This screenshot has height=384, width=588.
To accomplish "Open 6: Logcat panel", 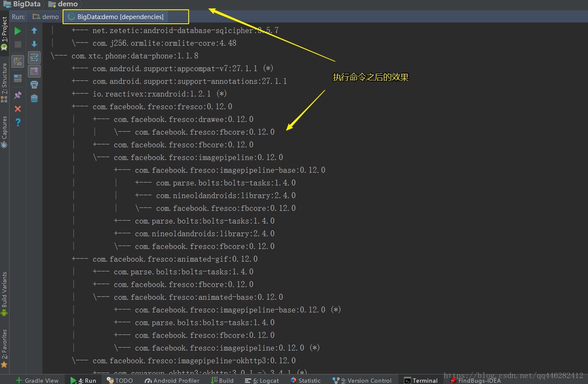I will pos(262,380).
